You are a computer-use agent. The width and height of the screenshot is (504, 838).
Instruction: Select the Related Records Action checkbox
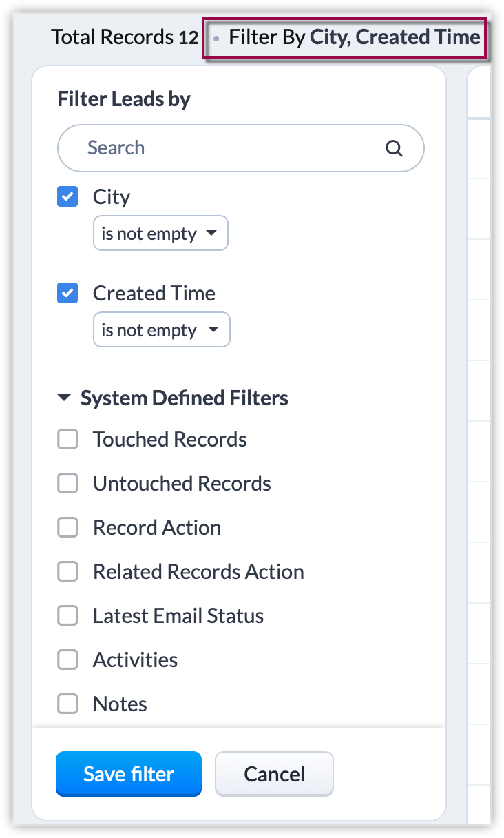point(67,572)
